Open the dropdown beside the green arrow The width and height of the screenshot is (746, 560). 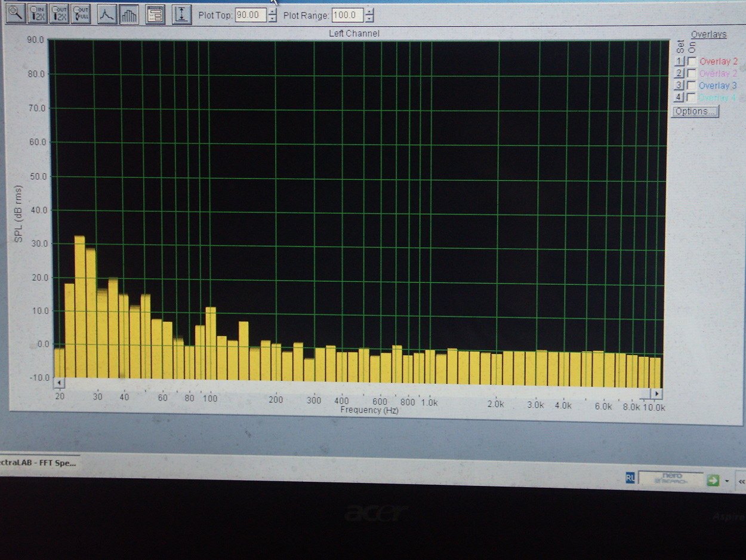tap(727, 481)
